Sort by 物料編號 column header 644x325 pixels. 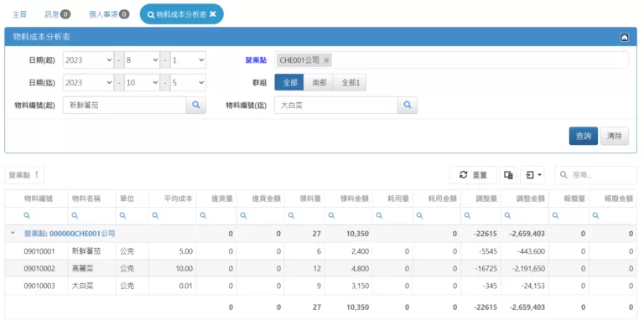coord(39,199)
